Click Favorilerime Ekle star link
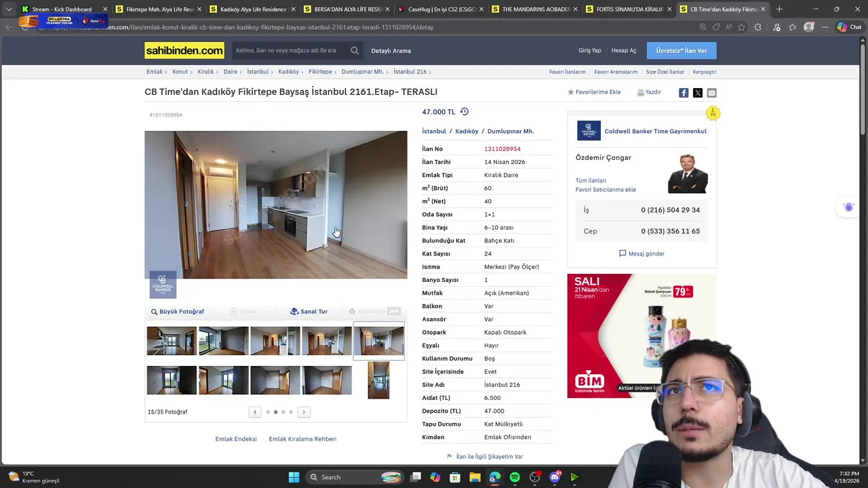 tap(594, 92)
